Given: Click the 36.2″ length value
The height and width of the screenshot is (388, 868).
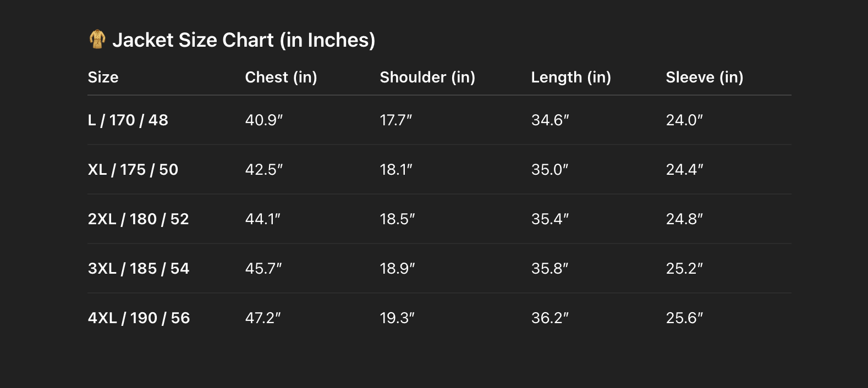Looking at the screenshot, I should (550, 318).
